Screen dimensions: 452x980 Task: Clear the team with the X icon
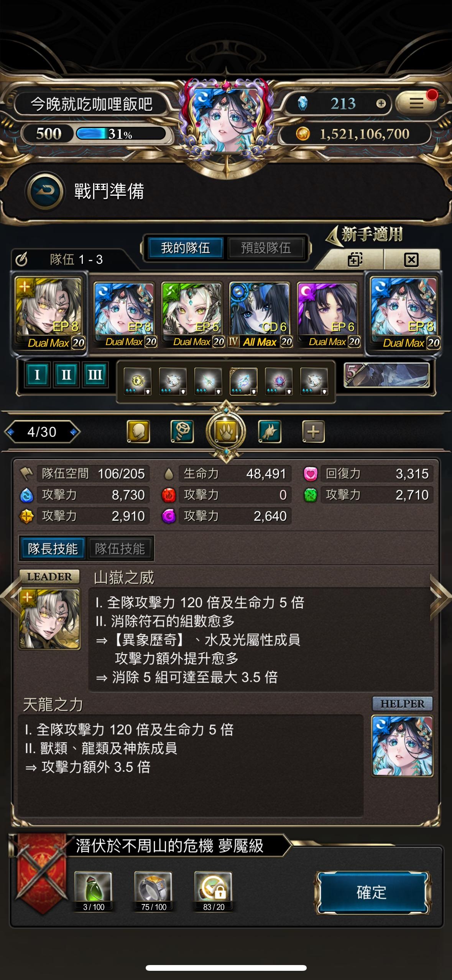411,260
